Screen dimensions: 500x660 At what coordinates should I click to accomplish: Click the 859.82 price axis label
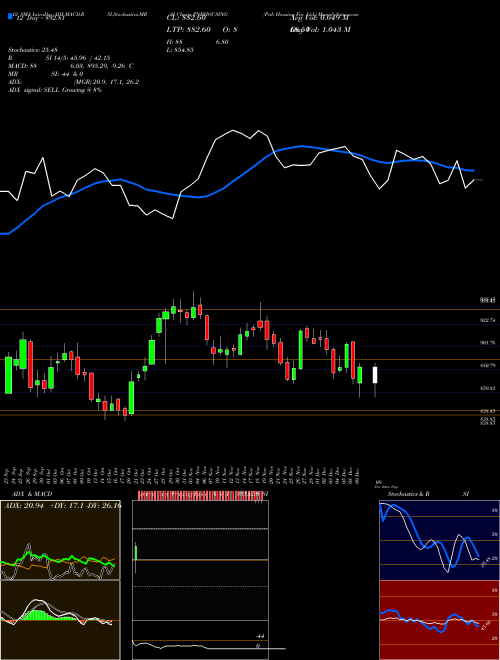tap(487, 388)
